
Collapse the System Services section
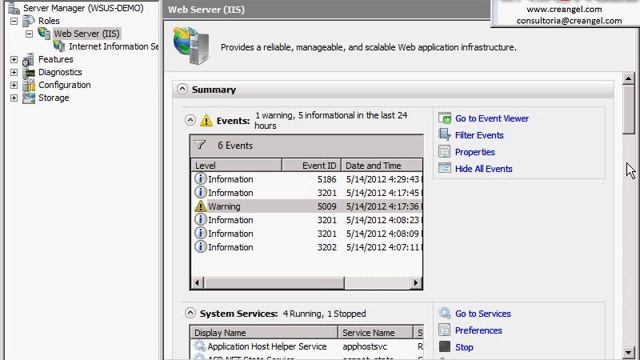click(190, 313)
